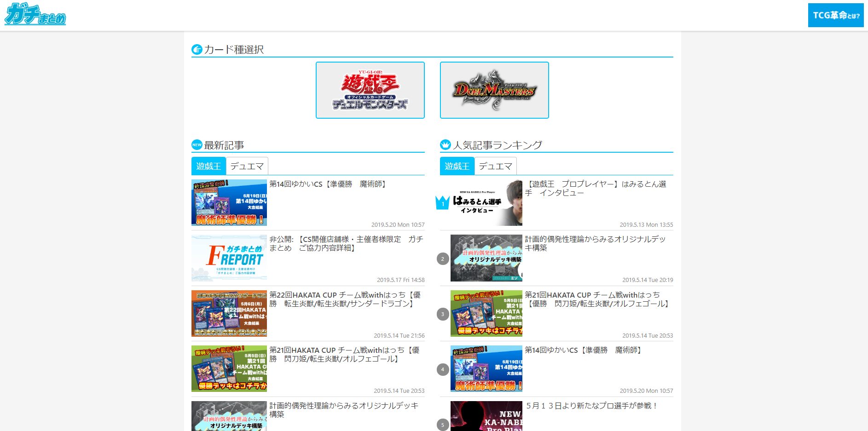Screen dimensions: 868x431
Task: Open ranked article 第21回HAKATA CUP 閃刀姫
Action: click(x=597, y=299)
